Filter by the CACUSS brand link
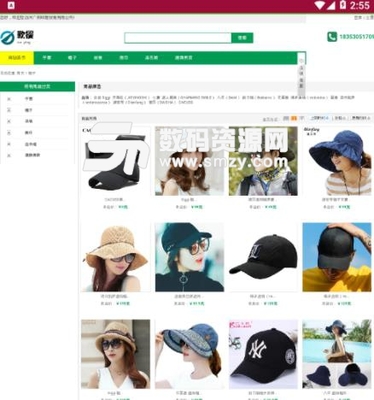The width and height of the screenshot is (374, 400). point(186,102)
